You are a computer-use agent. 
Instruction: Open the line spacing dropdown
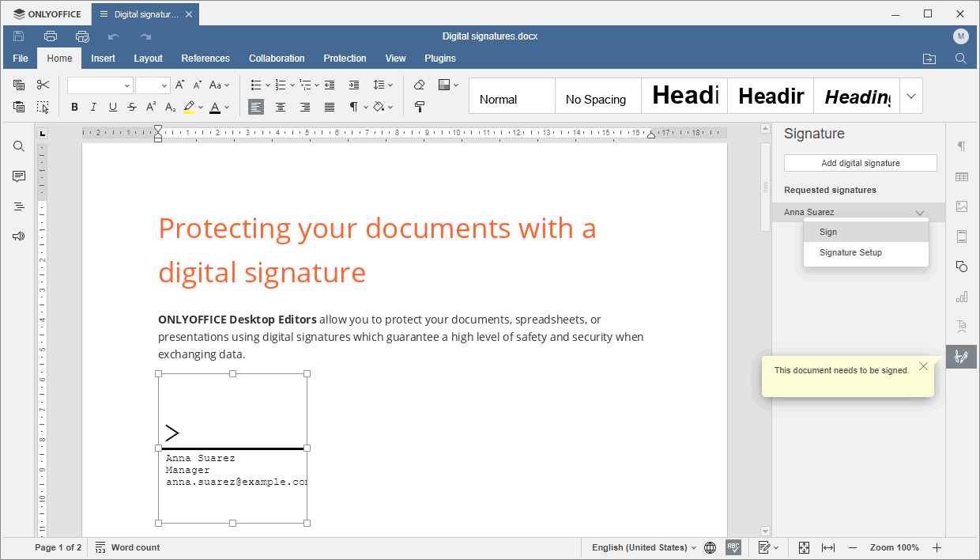tap(383, 85)
